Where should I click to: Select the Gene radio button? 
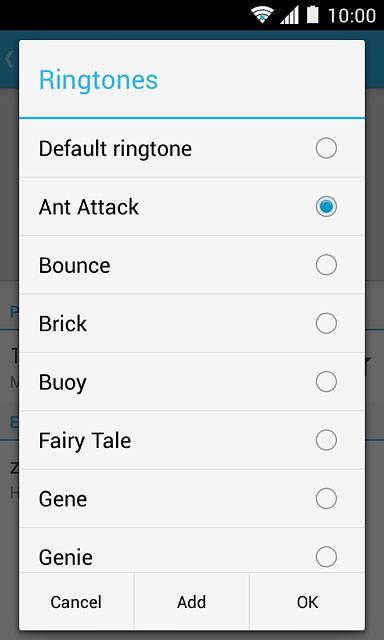pos(326,498)
